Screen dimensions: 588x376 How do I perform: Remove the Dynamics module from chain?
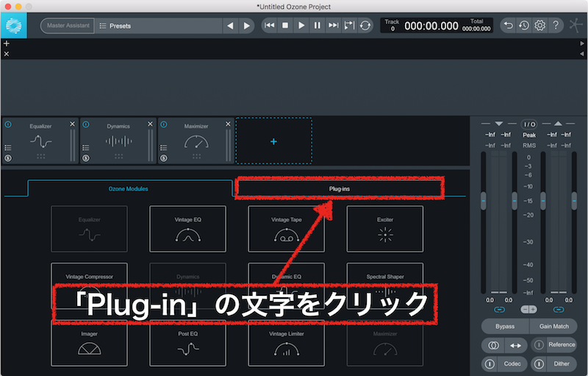[150, 124]
